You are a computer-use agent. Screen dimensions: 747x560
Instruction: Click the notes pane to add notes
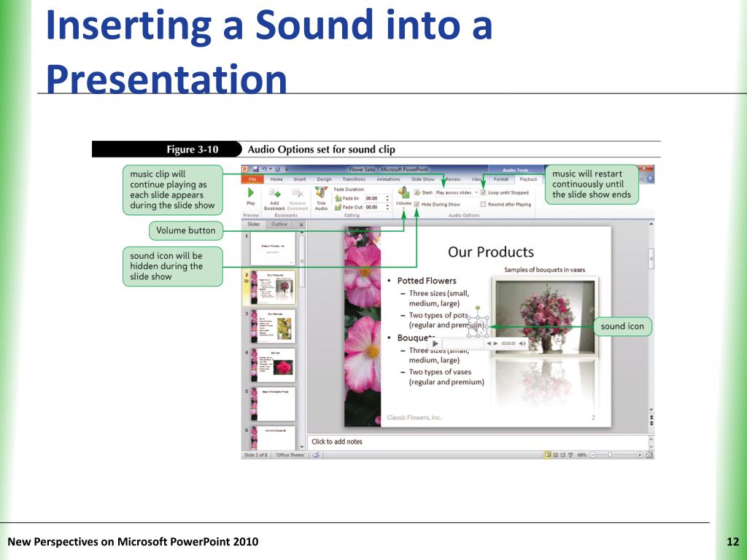click(x=478, y=441)
